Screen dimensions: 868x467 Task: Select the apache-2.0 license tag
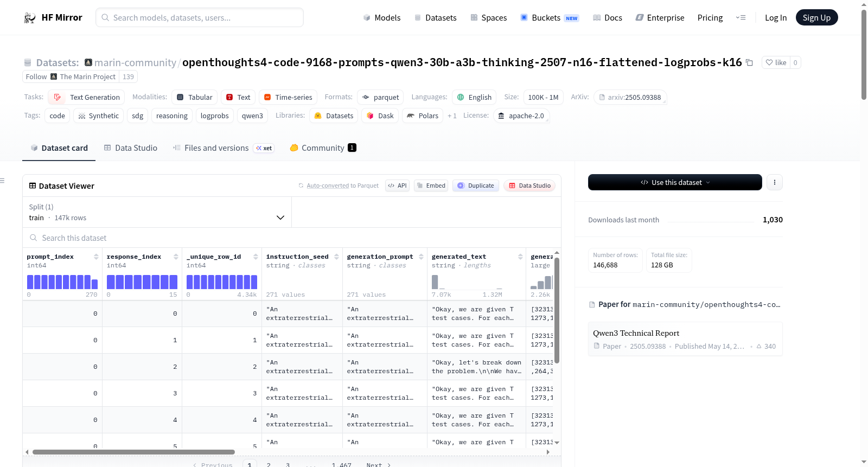pyautogui.click(x=521, y=116)
